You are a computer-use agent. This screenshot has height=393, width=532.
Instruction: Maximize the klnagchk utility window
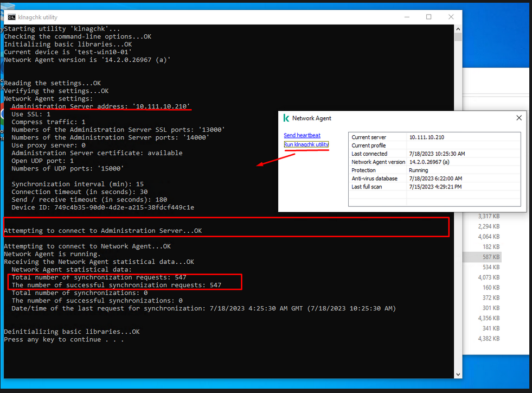click(x=429, y=17)
